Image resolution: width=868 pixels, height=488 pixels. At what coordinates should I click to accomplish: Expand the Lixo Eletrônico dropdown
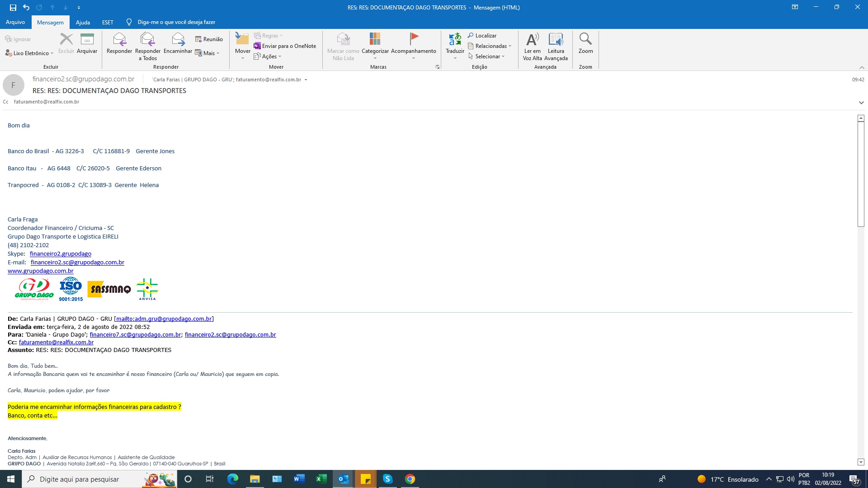point(52,53)
